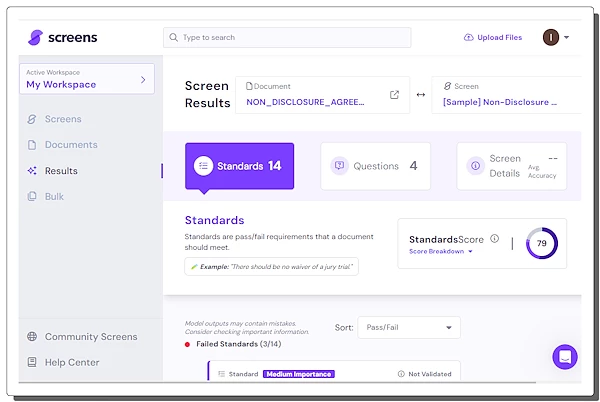Click the Not Validated info icon
The image size is (600, 402).
coord(401,374)
